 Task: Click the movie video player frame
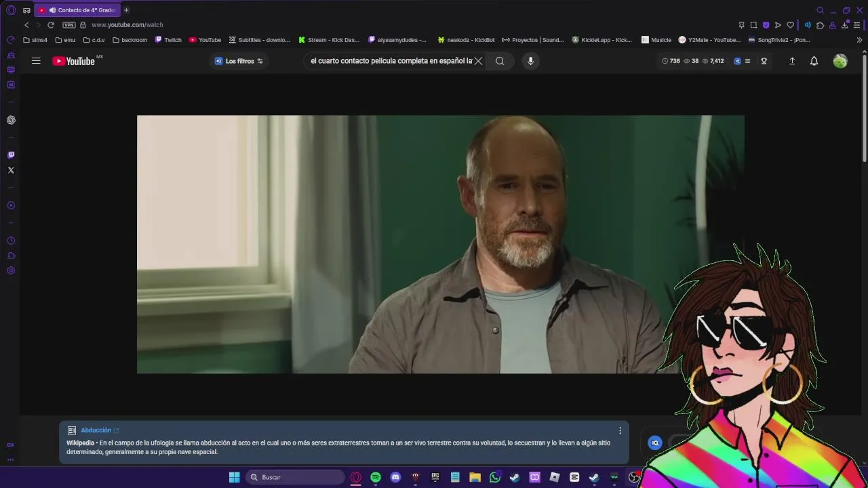441,244
